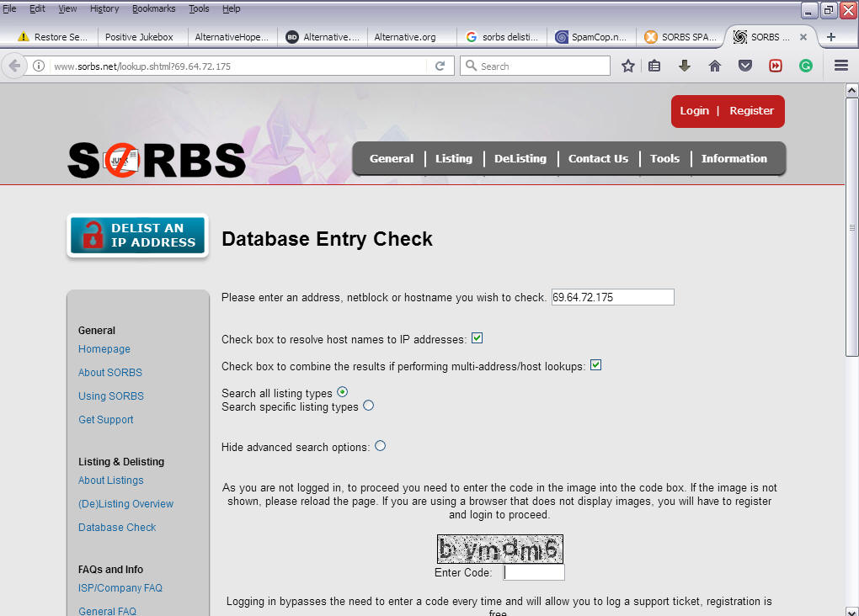859x616 pixels.
Task: Open the Database Check sidebar link
Action: pyautogui.click(x=117, y=528)
